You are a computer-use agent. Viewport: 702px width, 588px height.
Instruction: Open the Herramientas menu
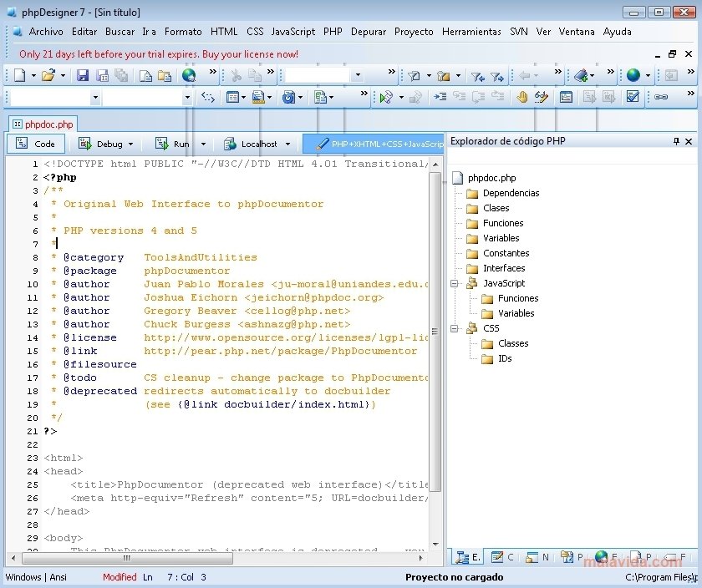click(471, 32)
